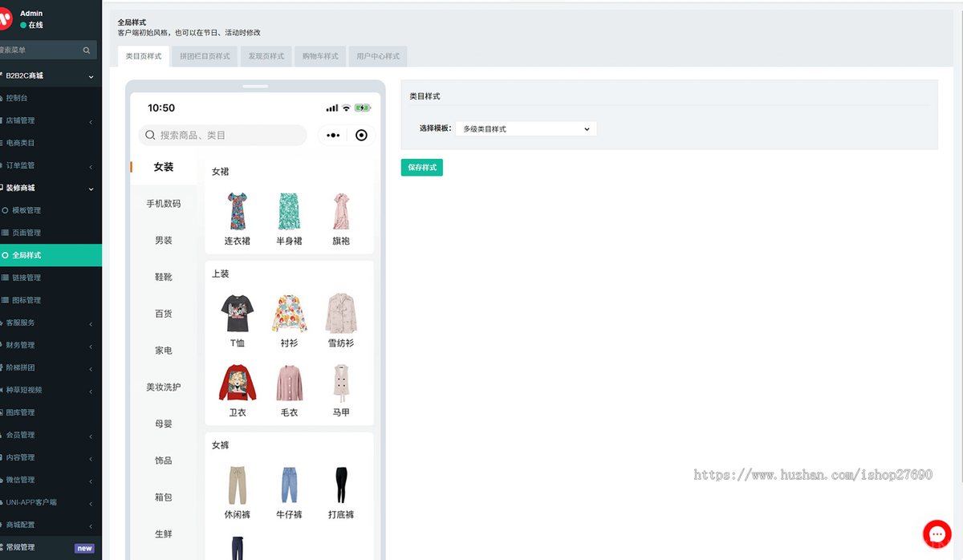Go to 模板管理 in the sidebar
Viewport: 963px width, 560px height.
(x=51, y=210)
